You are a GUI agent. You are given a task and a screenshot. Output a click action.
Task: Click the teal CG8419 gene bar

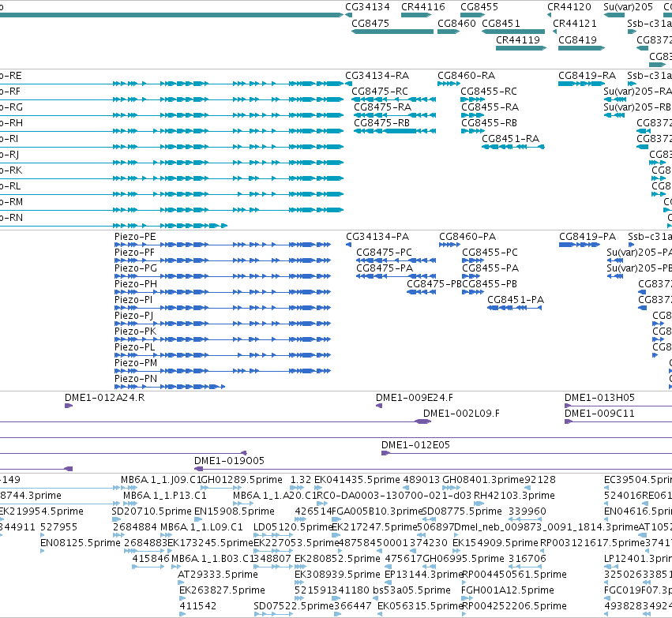(581, 48)
